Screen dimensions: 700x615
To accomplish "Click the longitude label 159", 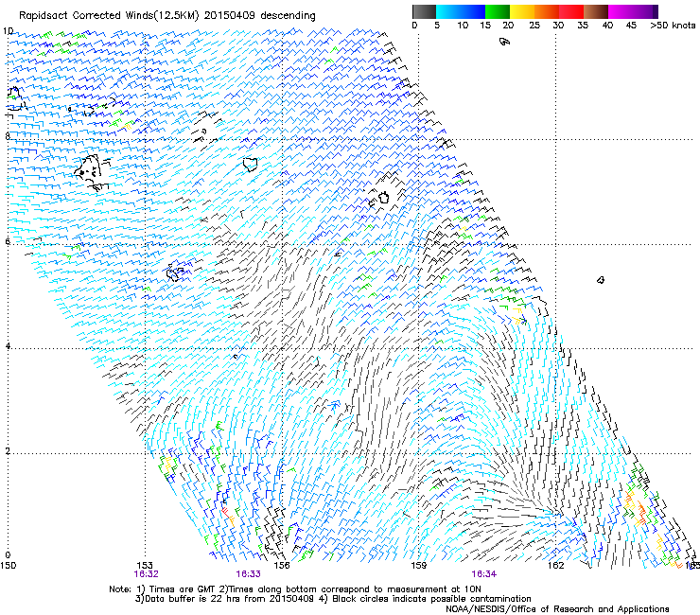I will pos(418,566).
